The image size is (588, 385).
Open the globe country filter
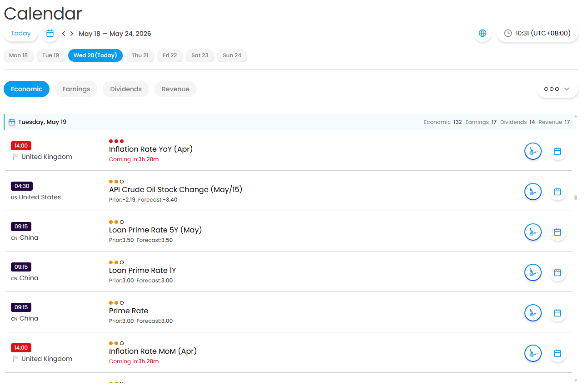point(483,33)
